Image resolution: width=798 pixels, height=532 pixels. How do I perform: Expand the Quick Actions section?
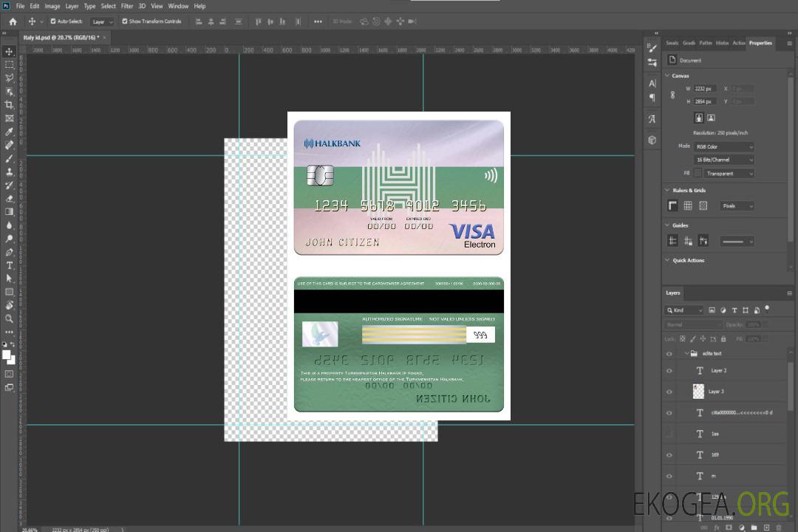point(667,260)
